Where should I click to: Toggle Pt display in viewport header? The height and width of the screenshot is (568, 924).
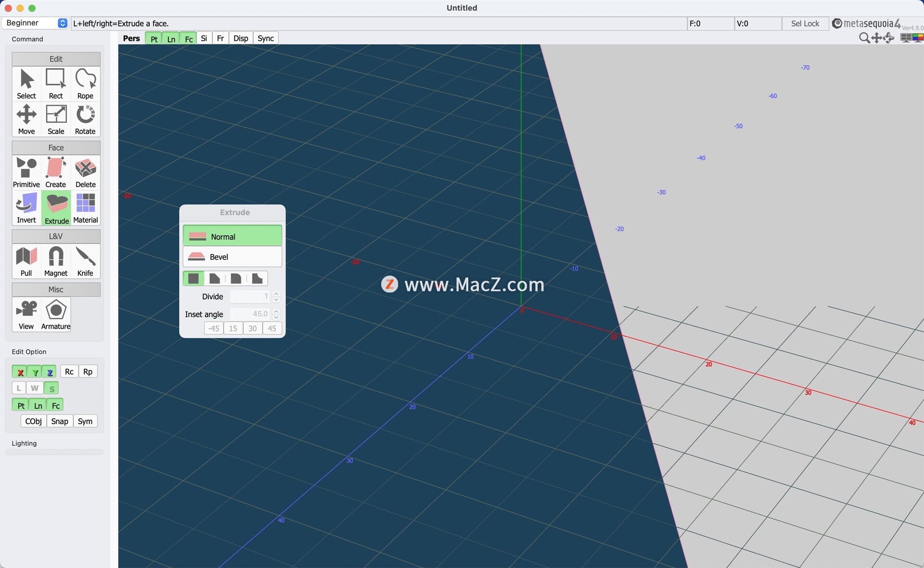tap(154, 38)
